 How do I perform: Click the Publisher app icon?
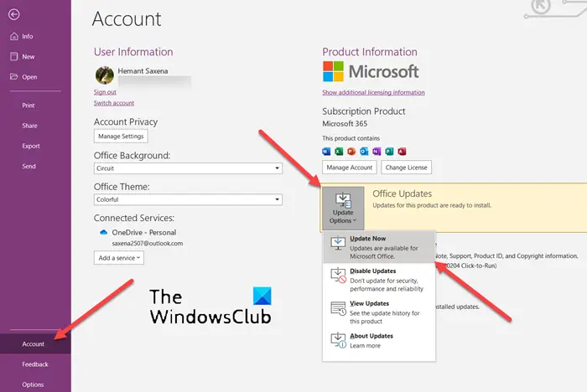click(389, 152)
